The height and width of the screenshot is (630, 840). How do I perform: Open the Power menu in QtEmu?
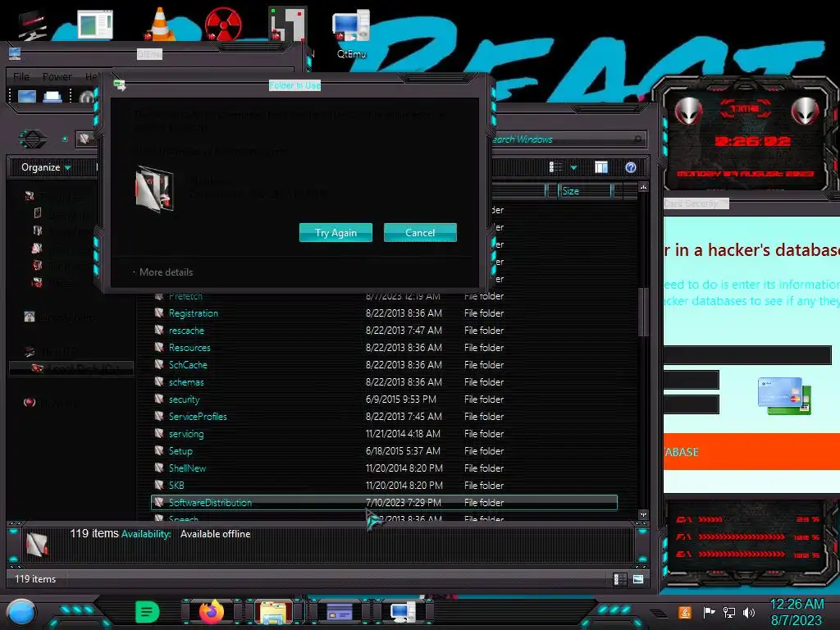coord(57,76)
